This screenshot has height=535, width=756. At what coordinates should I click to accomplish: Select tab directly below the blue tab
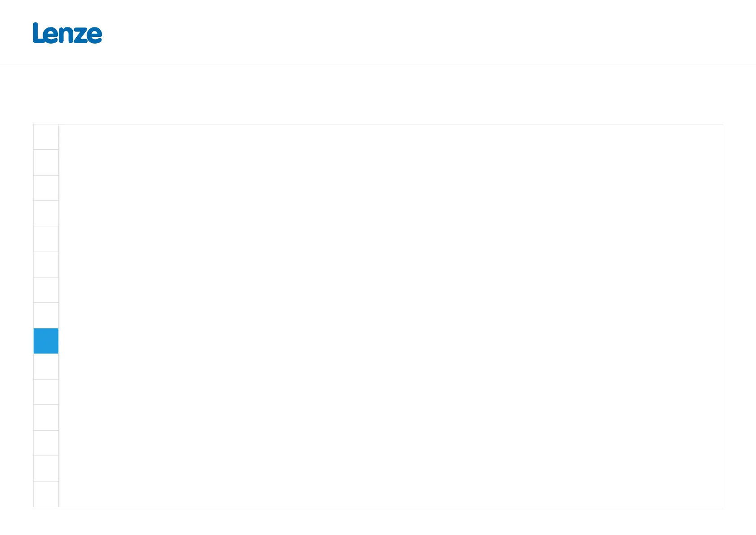point(46,367)
